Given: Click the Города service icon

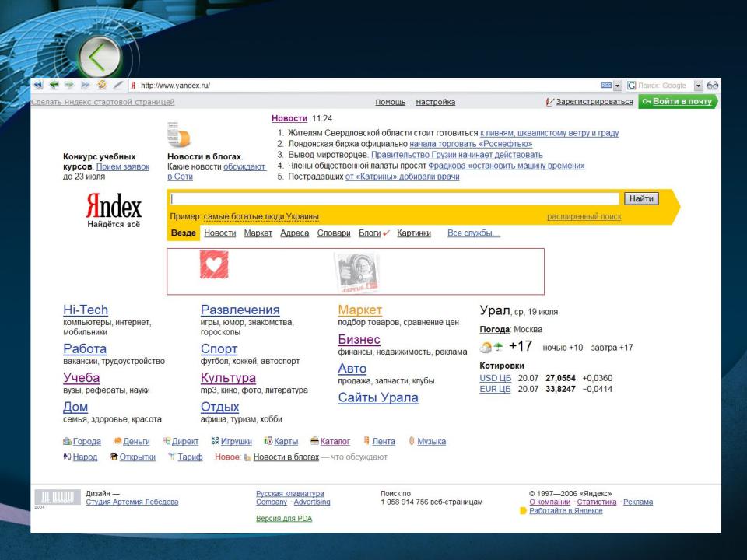Looking at the screenshot, I should click(67, 442).
